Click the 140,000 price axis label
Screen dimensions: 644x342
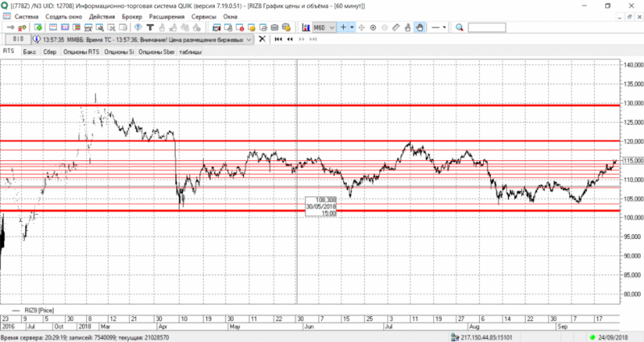pyautogui.click(x=633, y=65)
